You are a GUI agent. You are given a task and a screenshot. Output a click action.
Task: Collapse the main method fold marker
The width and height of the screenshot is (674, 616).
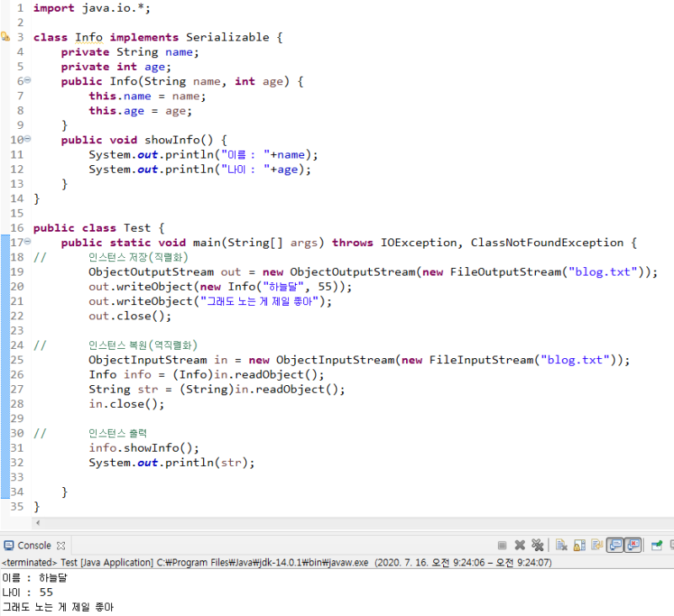click(26, 242)
